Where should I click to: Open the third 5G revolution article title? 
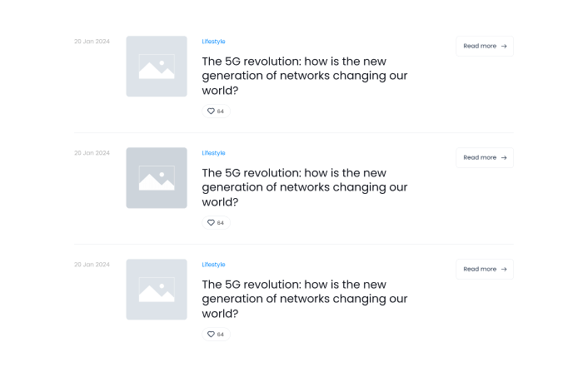point(304,299)
